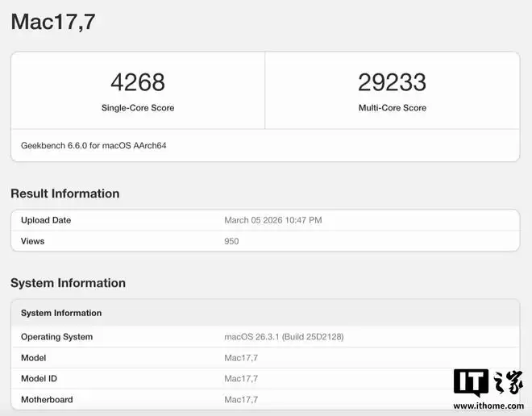Click the Views row label
Viewport: 532px width, 416px height.
[x=32, y=241]
